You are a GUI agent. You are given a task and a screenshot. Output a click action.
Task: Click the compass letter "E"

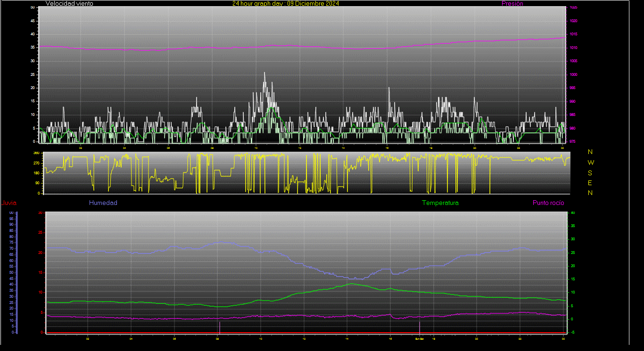tap(590, 183)
